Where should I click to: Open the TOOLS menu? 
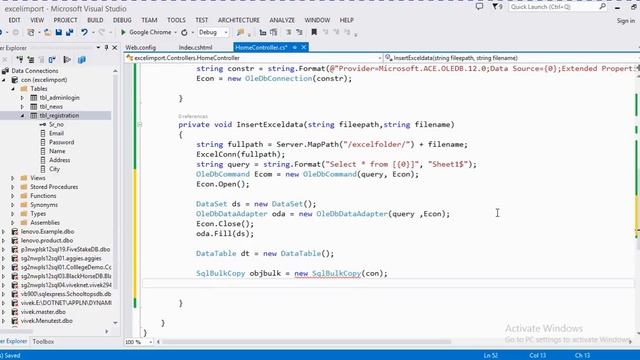click(176, 20)
